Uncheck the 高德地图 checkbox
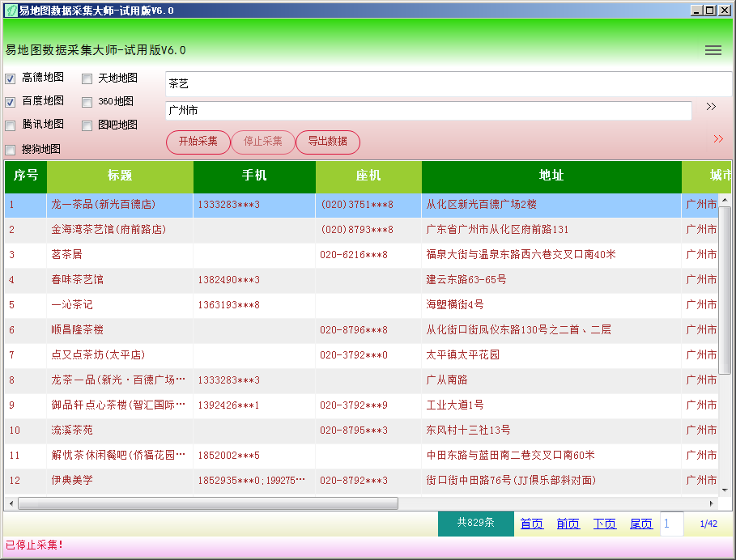 (x=11, y=79)
